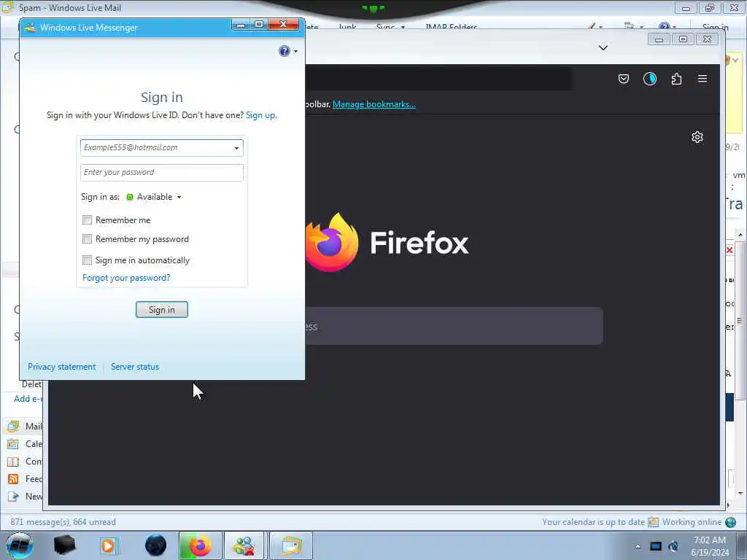Click Save to Pocket icon in Firefox
The height and width of the screenshot is (560, 747).
(623, 79)
